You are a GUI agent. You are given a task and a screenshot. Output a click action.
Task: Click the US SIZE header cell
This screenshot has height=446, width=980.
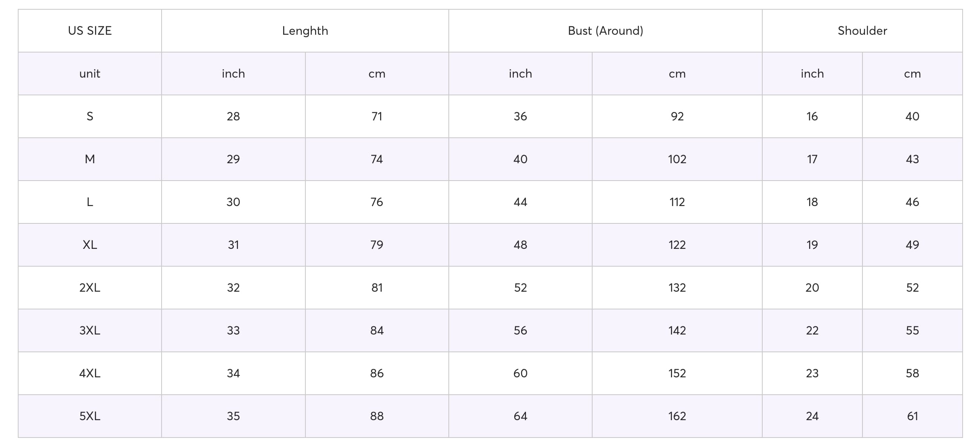point(90,31)
